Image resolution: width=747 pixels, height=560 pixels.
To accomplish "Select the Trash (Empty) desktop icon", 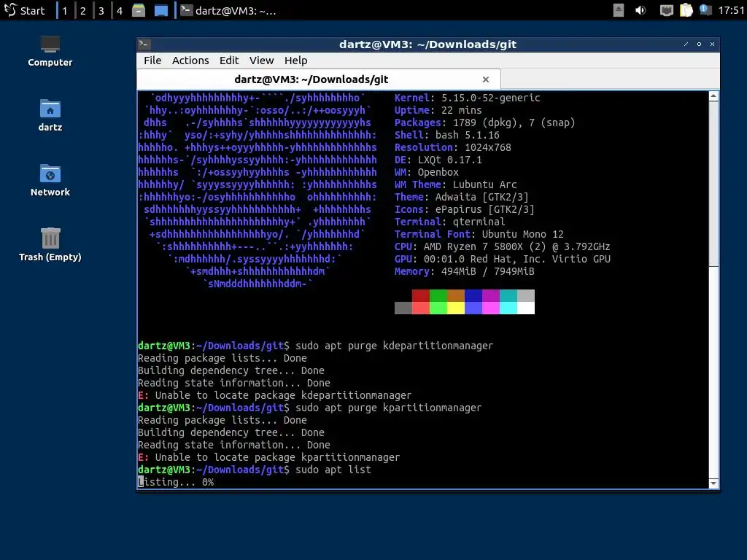I will point(50,245).
